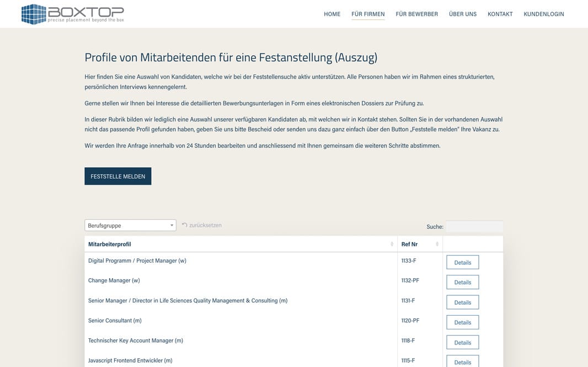The height and width of the screenshot is (367, 588).
Task: Open the HOME menu item
Action: pyautogui.click(x=332, y=14)
